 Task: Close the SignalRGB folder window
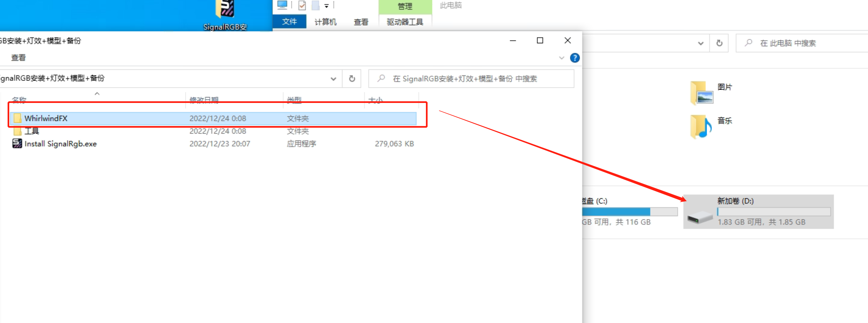pos(567,41)
